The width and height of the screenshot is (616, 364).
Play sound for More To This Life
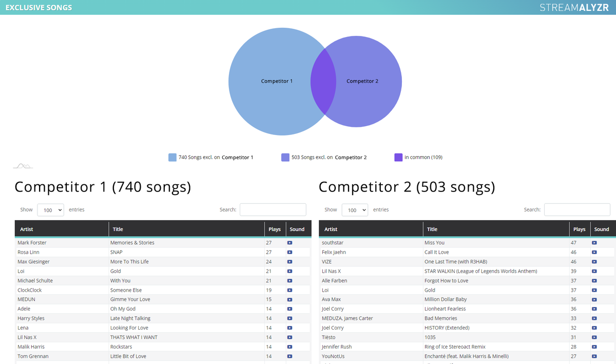point(290,262)
